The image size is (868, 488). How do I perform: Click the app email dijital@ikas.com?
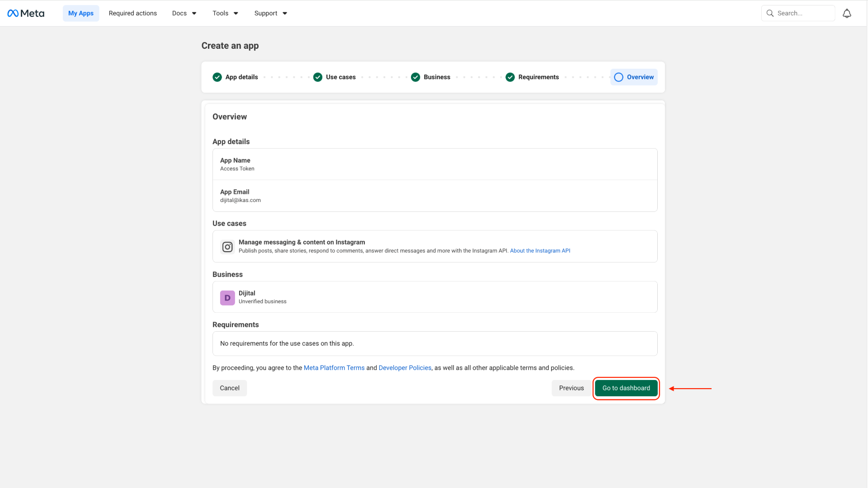pos(241,200)
